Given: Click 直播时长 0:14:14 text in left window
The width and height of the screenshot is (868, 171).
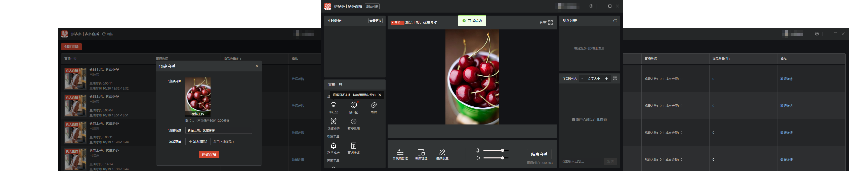Looking at the screenshot, I should [x=101, y=164].
